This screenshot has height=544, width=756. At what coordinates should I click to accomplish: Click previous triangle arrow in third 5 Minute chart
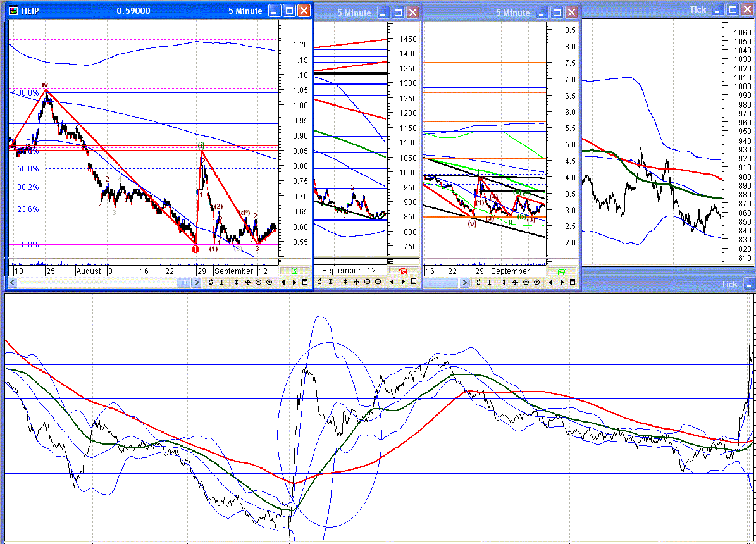coord(550,282)
